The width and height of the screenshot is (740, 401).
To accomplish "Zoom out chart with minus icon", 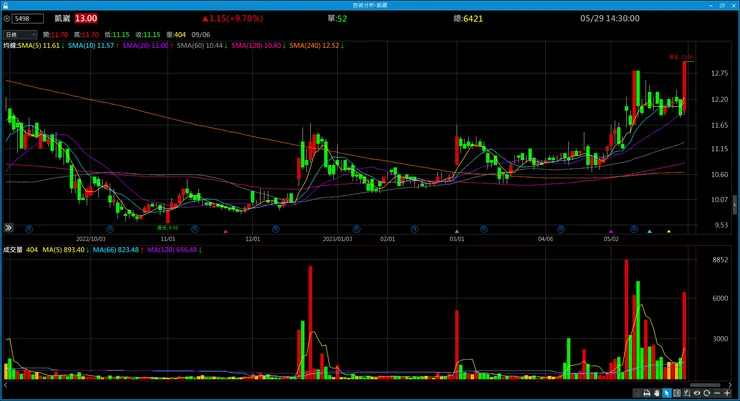I will point(717,393).
